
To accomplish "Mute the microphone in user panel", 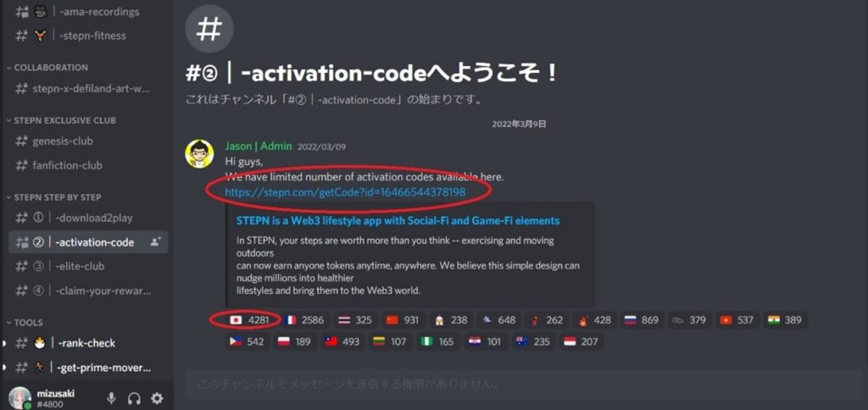I will tap(111, 398).
